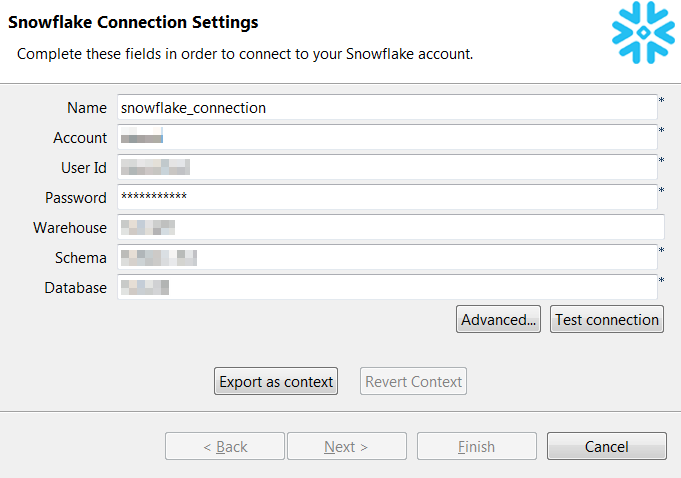Proceed with the Next button
This screenshot has height=478, width=681.
pyautogui.click(x=346, y=446)
